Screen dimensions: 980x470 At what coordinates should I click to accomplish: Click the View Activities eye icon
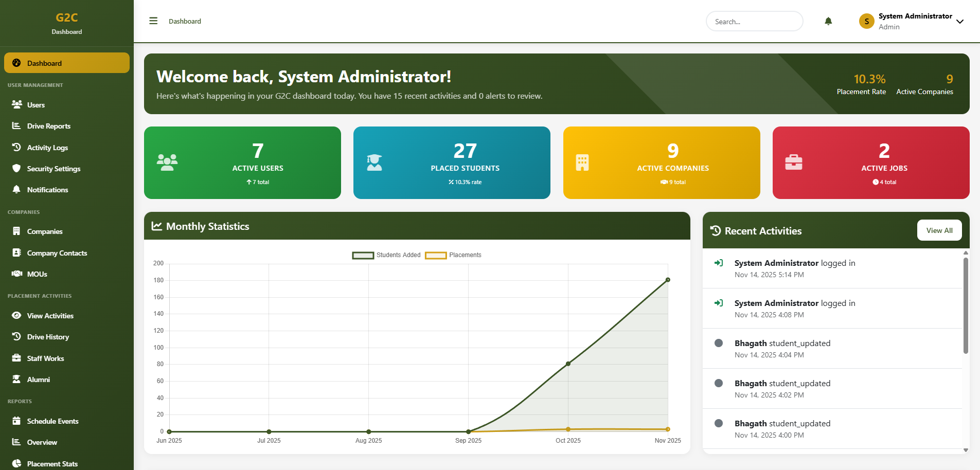coord(16,315)
